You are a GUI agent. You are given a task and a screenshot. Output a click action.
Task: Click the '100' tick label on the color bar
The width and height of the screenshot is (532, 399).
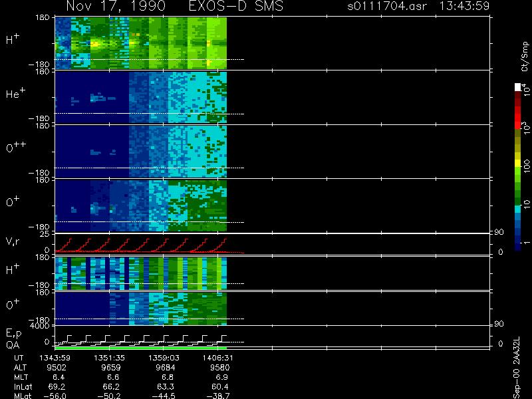tap(527, 166)
